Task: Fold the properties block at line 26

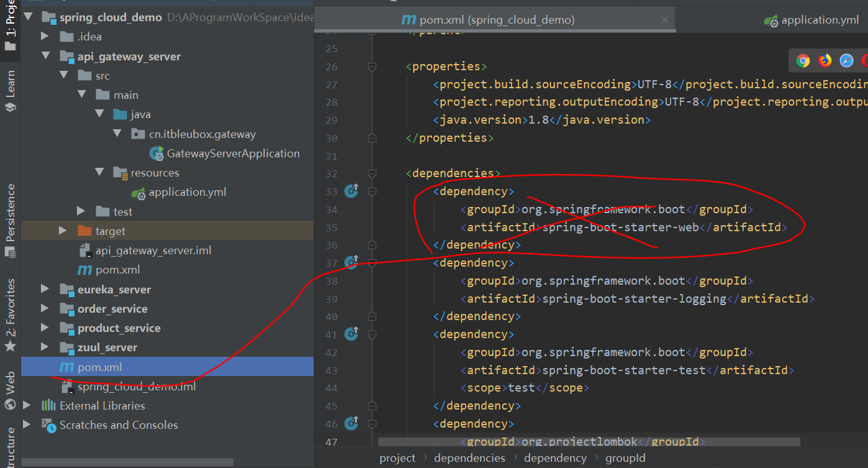Action: (x=372, y=67)
